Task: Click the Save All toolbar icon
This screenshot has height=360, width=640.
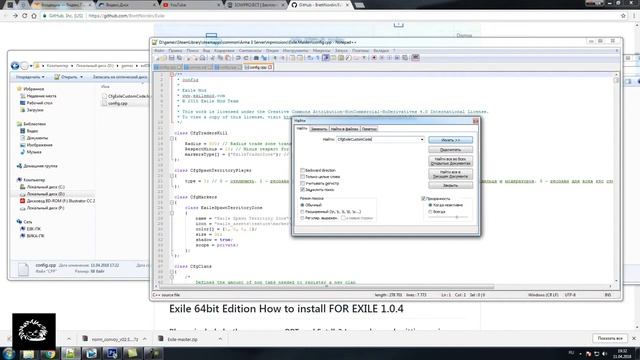Action: pyautogui.click(x=178, y=58)
